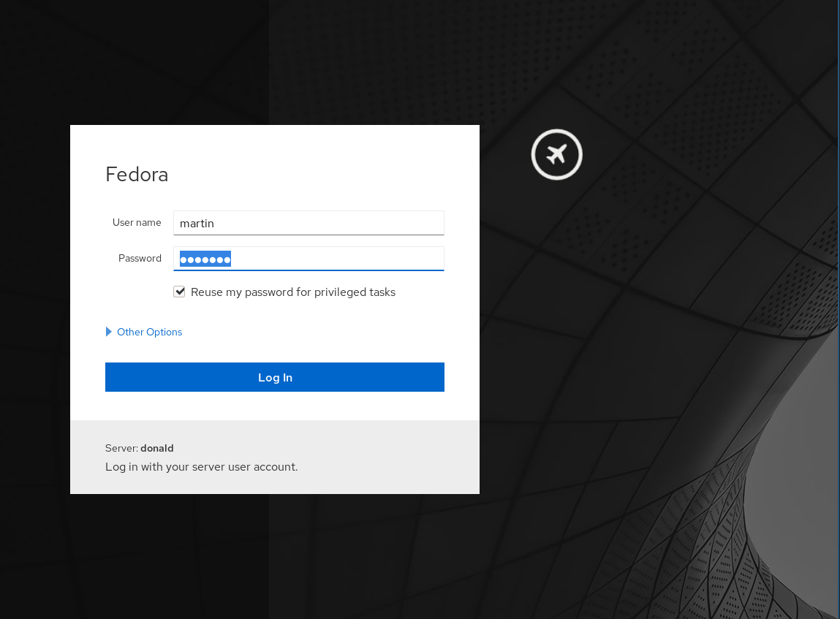
Task: Click empty space right of "martin" text
Action: [329, 223]
